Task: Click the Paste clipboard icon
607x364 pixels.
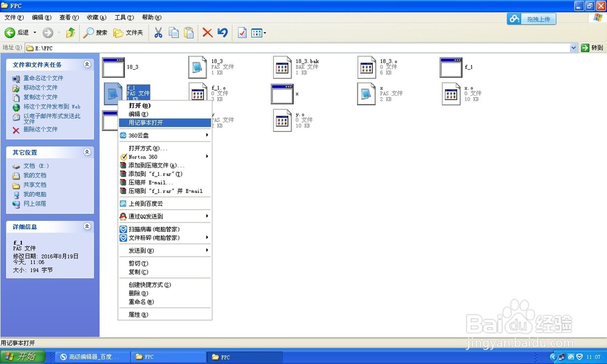Action: click(189, 33)
